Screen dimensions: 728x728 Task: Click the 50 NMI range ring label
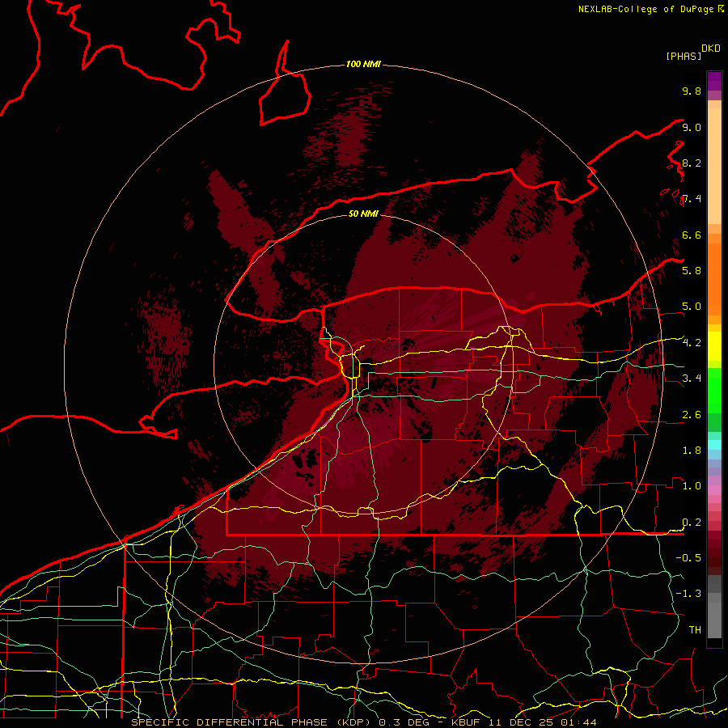point(363,214)
